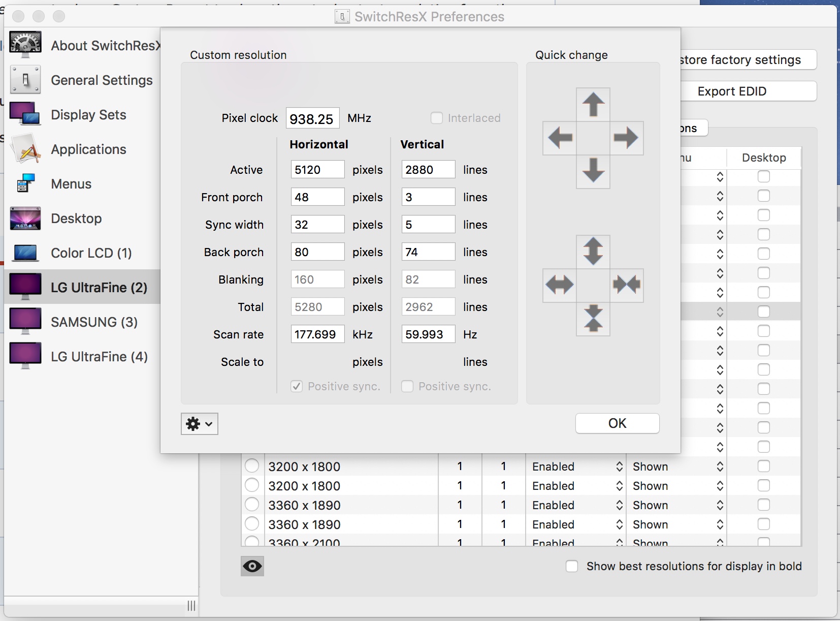Image resolution: width=840 pixels, height=621 pixels.
Task: Check Desktop box for second 3360 x 1890 row
Action: 764,524
